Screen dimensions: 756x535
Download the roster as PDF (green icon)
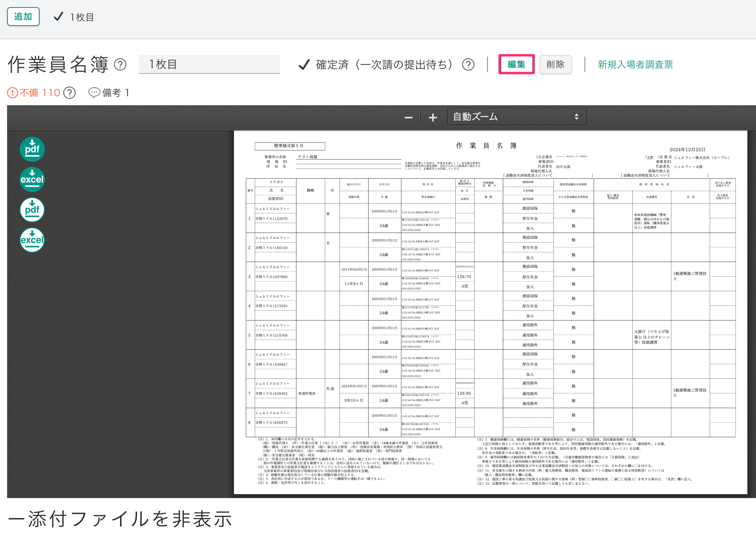click(x=32, y=149)
